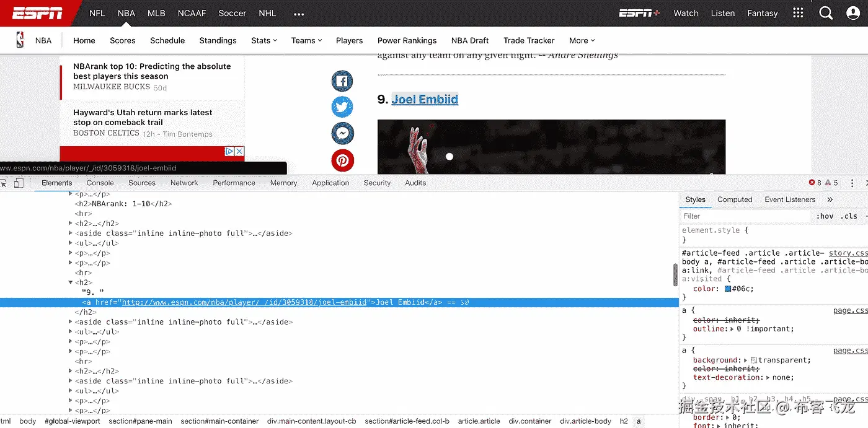The height and width of the screenshot is (428, 868).
Task: Open NBA Scores page
Action: [123, 40]
